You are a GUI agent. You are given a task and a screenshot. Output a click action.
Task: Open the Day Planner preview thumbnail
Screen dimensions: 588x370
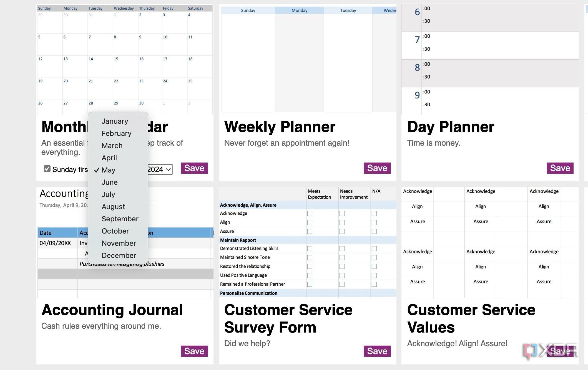click(490, 60)
